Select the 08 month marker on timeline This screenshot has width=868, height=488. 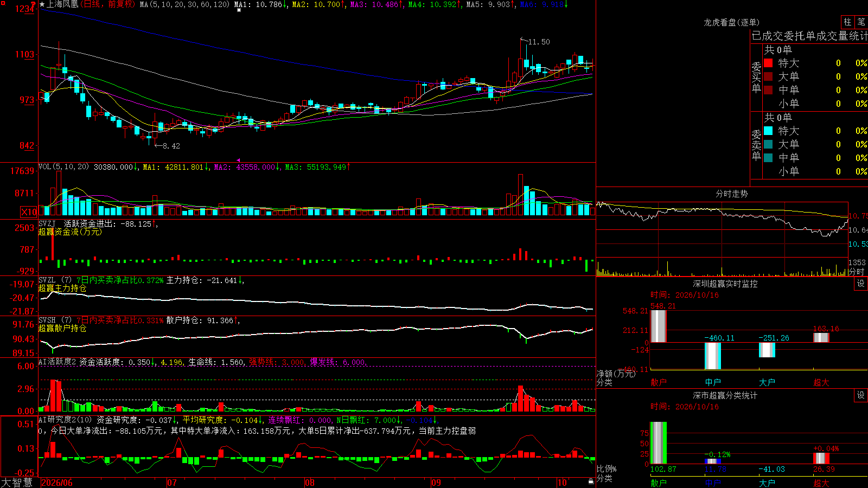[310, 483]
